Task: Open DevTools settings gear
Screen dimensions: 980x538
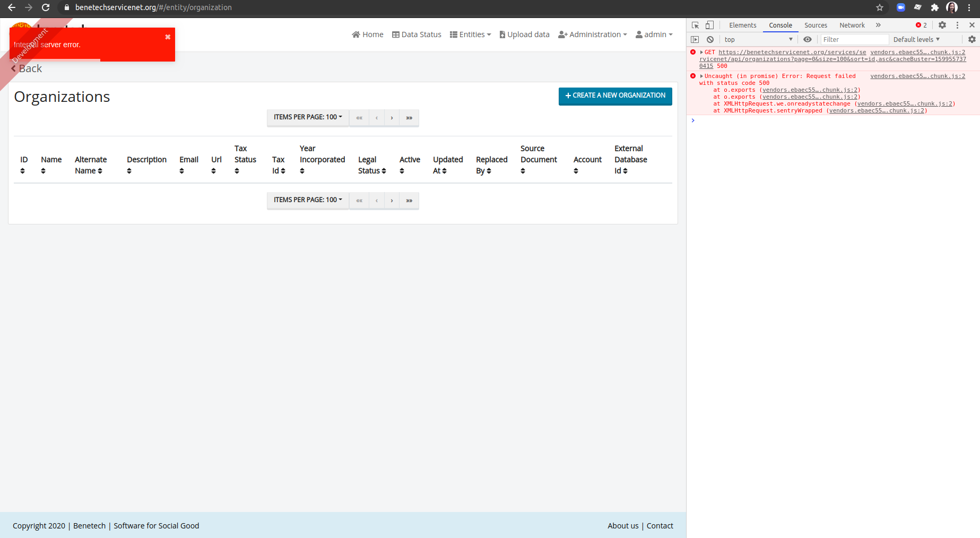Action: 942,25
